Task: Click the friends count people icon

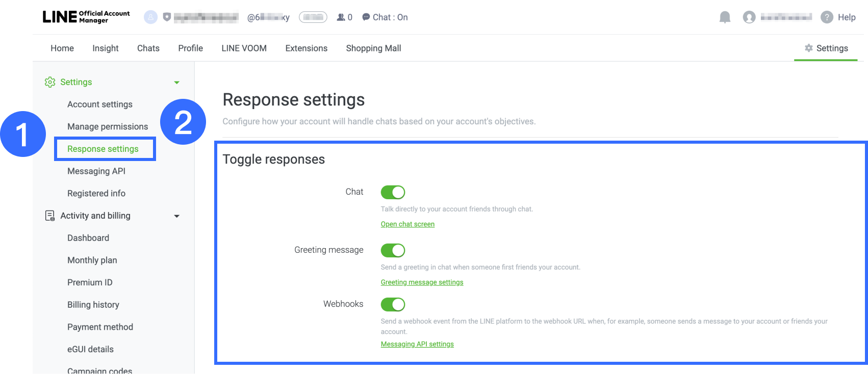Action: coord(341,17)
